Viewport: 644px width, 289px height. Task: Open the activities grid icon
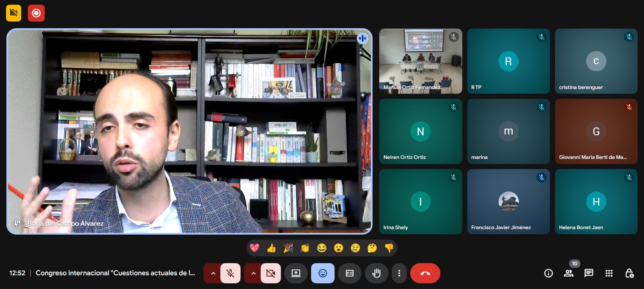tap(609, 273)
